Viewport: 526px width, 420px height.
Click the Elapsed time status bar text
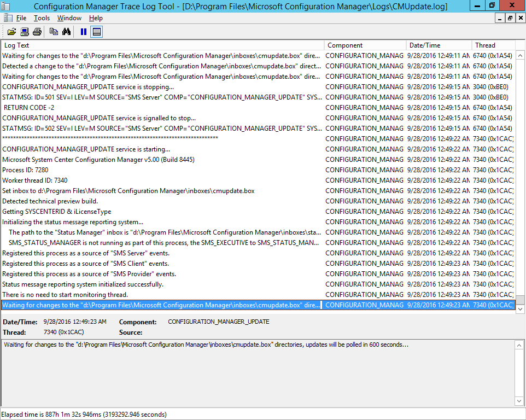84,415
